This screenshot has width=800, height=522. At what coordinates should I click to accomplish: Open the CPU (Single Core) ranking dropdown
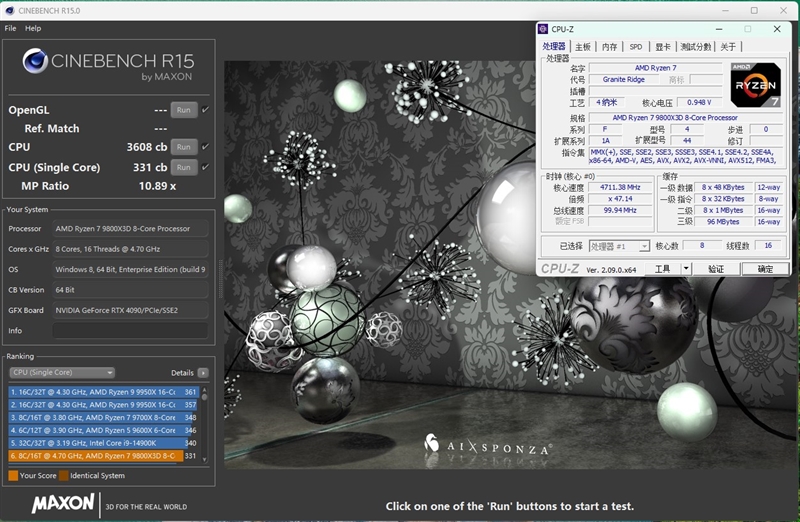click(x=62, y=372)
